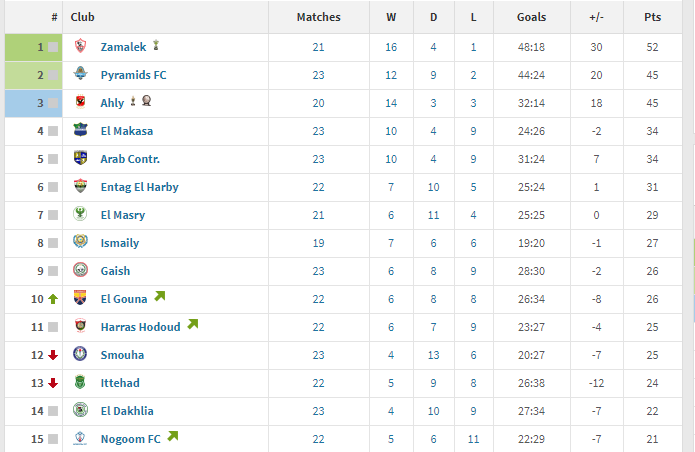The height and width of the screenshot is (452, 695).
Task: Open the El Makasa club link
Action: (127, 131)
